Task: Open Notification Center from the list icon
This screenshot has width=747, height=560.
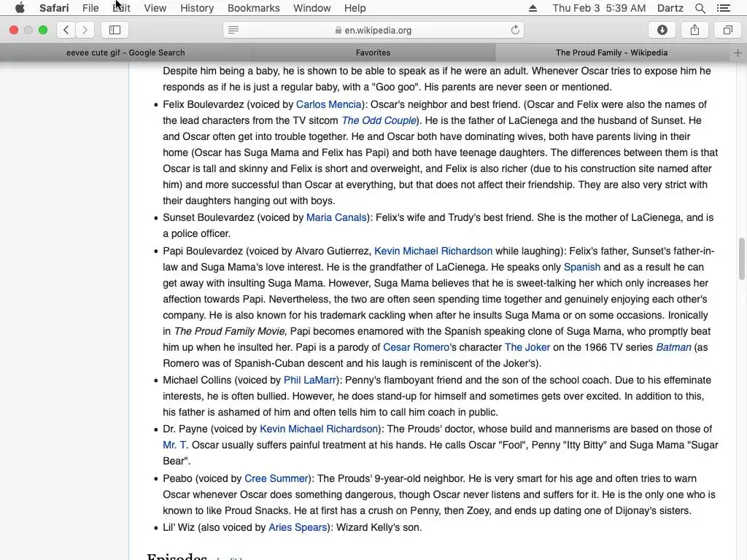Action: [x=724, y=8]
